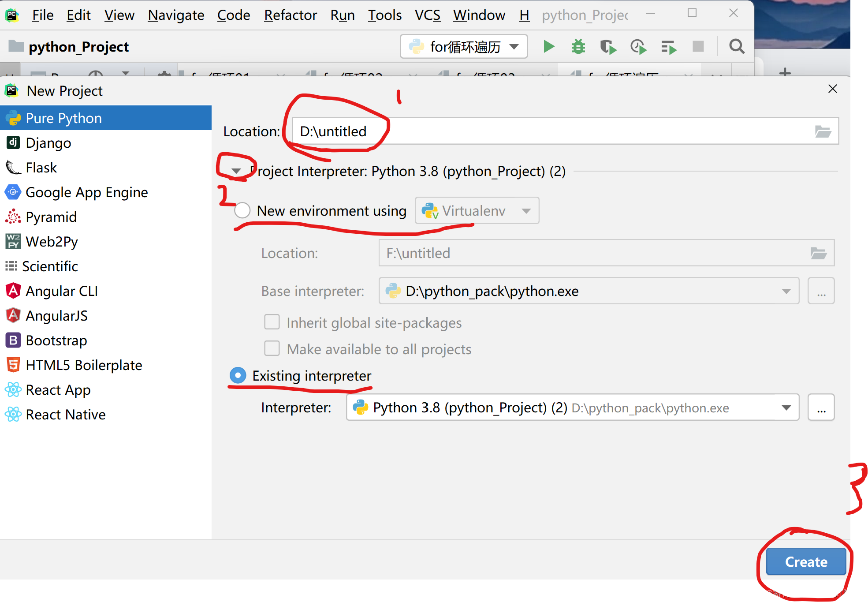Click project Location field D:\untitled
868x602 pixels.
coord(566,131)
